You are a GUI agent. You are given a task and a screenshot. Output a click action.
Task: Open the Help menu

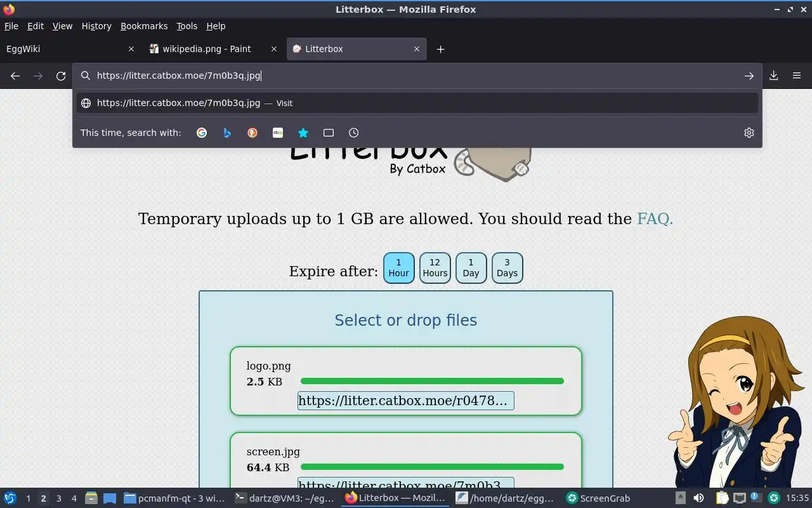216,26
